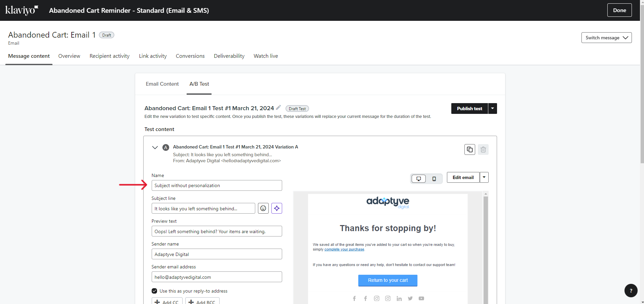This screenshot has height=304, width=644.
Task: Open the Switch message dropdown
Action: (606, 38)
